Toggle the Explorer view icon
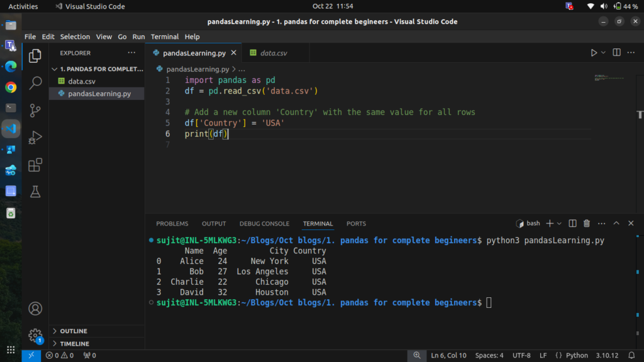 coord(35,55)
